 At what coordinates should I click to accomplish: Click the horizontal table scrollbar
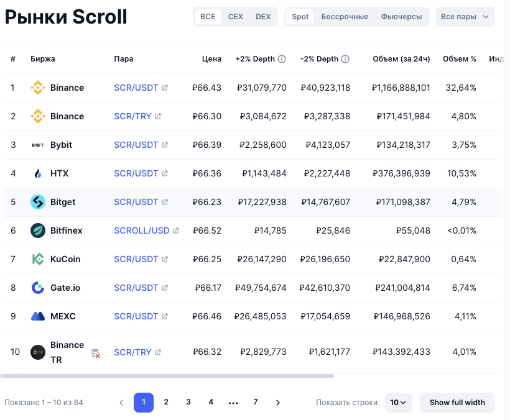167,376
